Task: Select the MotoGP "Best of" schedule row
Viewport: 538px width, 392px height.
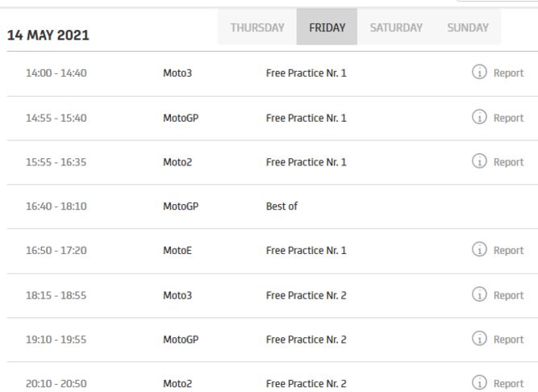Action: [x=282, y=206]
